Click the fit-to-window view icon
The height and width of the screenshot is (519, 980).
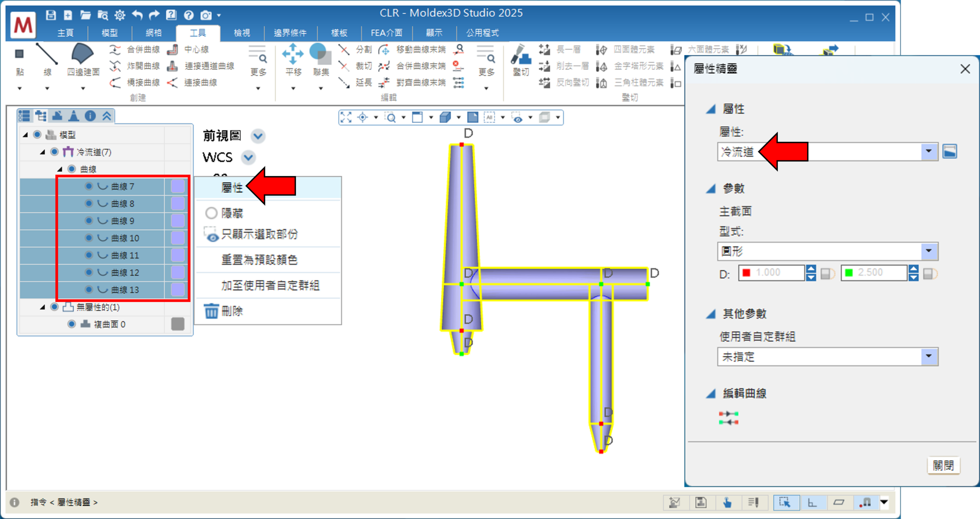[x=346, y=117]
